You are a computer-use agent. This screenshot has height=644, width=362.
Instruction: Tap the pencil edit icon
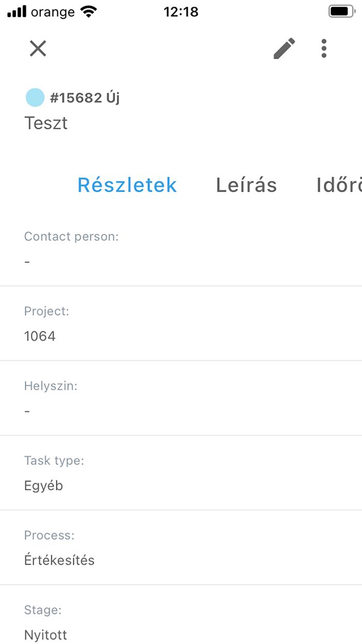pos(284,49)
